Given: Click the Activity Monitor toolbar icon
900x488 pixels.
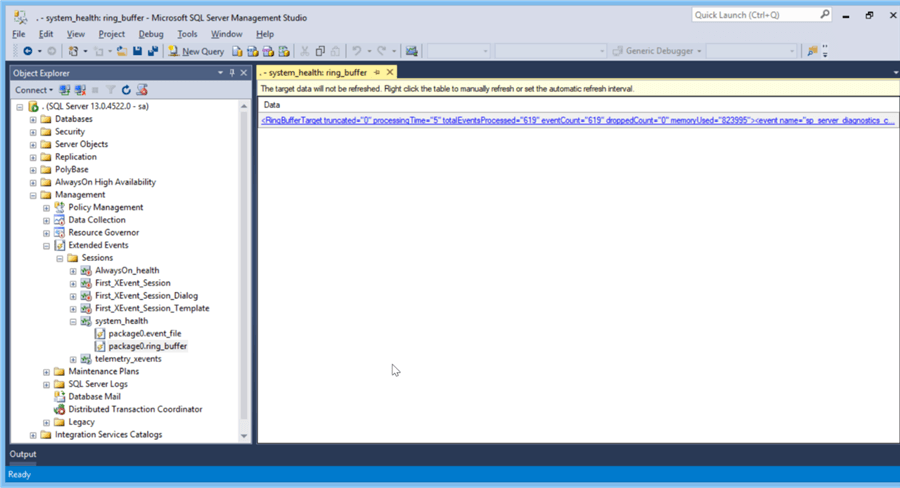Looking at the screenshot, I should coord(412,51).
